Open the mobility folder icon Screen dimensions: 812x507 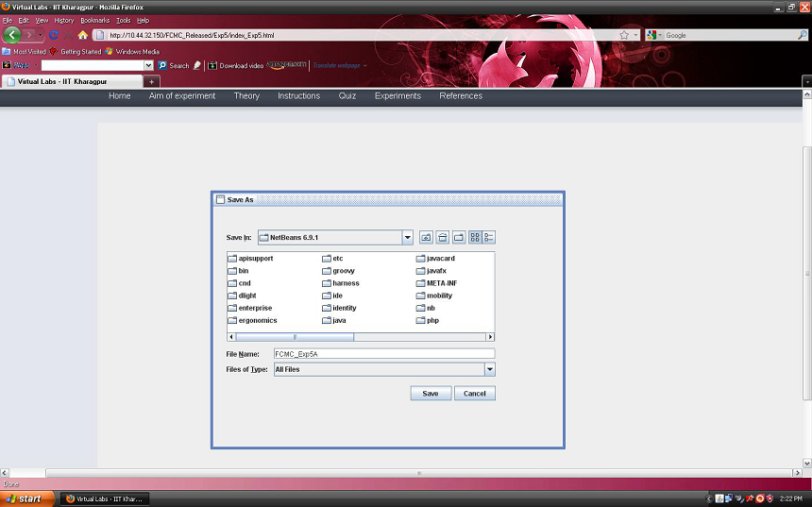tap(420, 296)
